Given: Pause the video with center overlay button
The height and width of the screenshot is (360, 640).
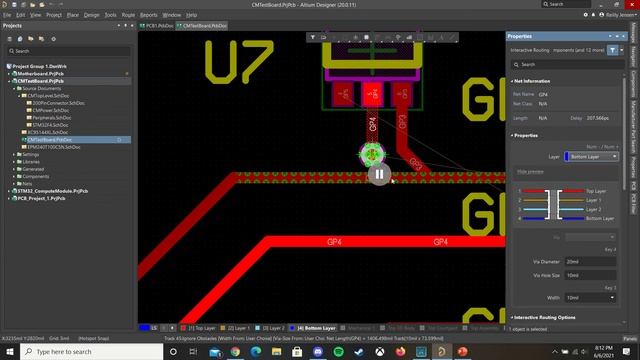Looking at the screenshot, I should click(379, 174).
